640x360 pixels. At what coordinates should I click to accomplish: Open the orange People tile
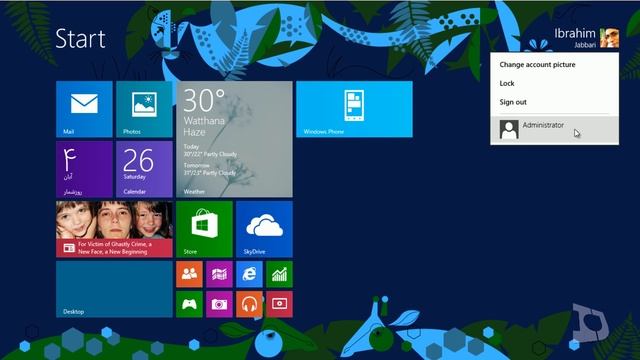[x=189, y=274]
